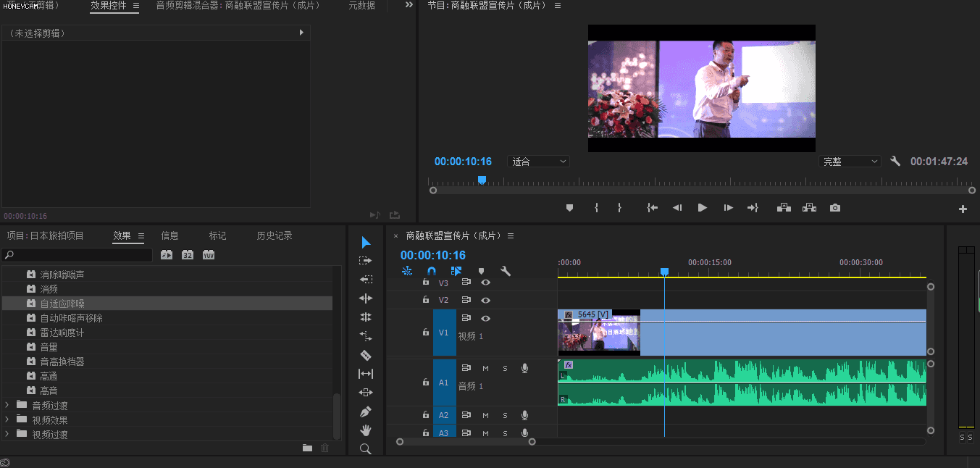Viewport: 980px width, 468px height.
Task: Open button editor plus icon
Action: 963,209
